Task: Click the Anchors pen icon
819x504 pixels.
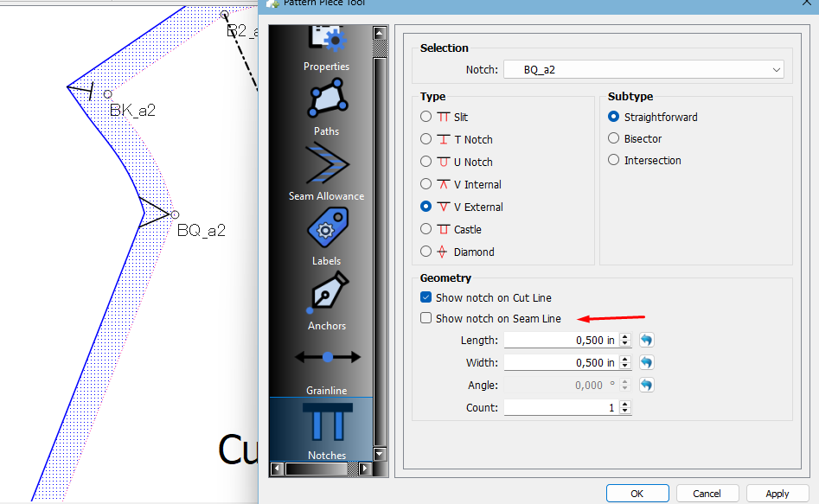Action: tap(326, 295)
